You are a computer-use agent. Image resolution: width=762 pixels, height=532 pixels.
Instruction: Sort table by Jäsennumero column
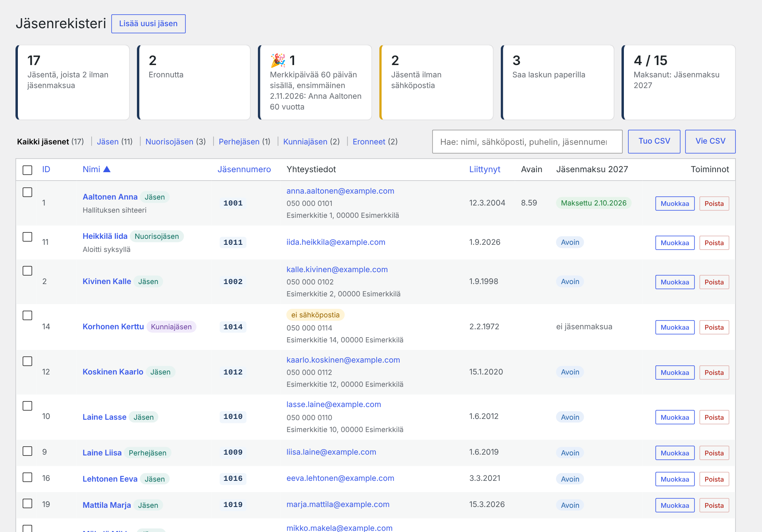pyautogui.click(x=244, y=169)
